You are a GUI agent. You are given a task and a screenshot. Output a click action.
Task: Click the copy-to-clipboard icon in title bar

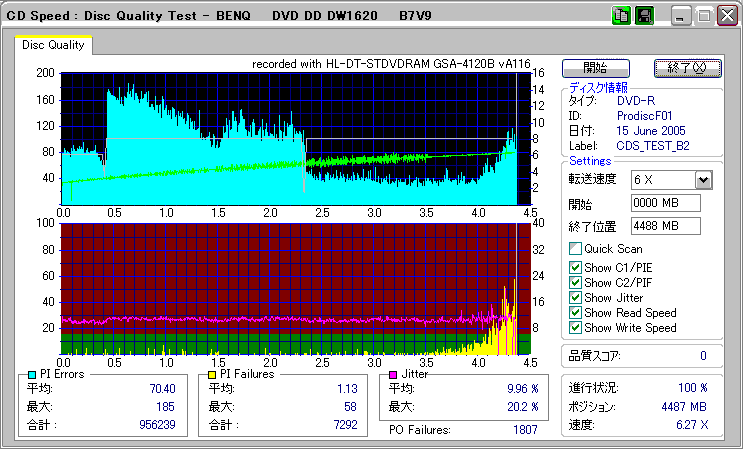point(620,16)
